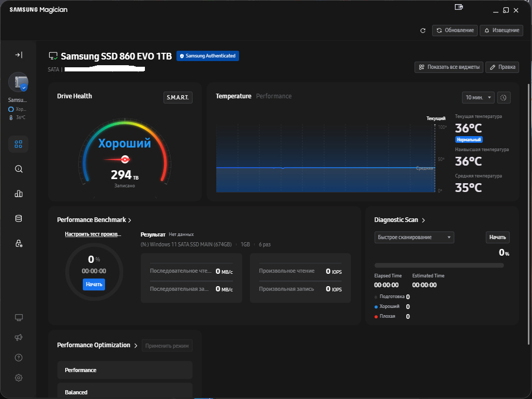Open the dashboard grid icon in sidebar
Image resolution: width=532 pixels, height=399 pixels.
tap(19, 144)
